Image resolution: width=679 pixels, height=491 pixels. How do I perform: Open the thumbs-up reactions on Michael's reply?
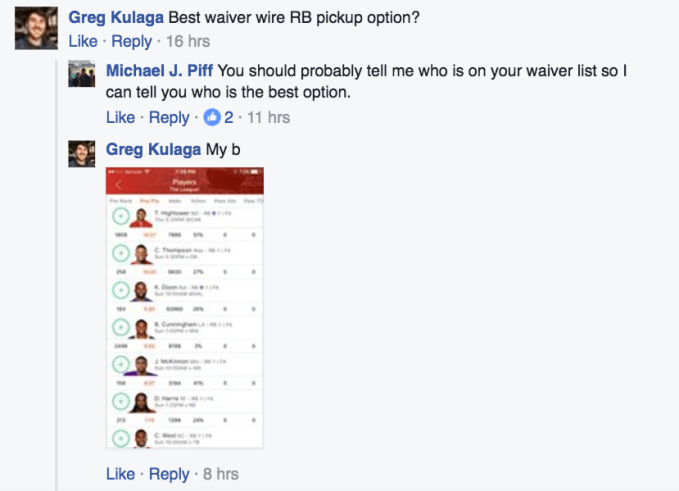pos(212,118)
